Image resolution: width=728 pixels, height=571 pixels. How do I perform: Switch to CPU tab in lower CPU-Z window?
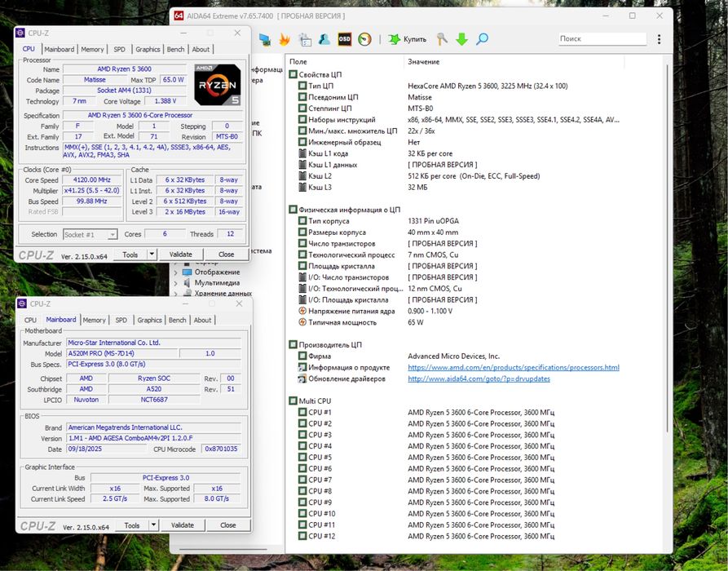(x=30, y=320)
